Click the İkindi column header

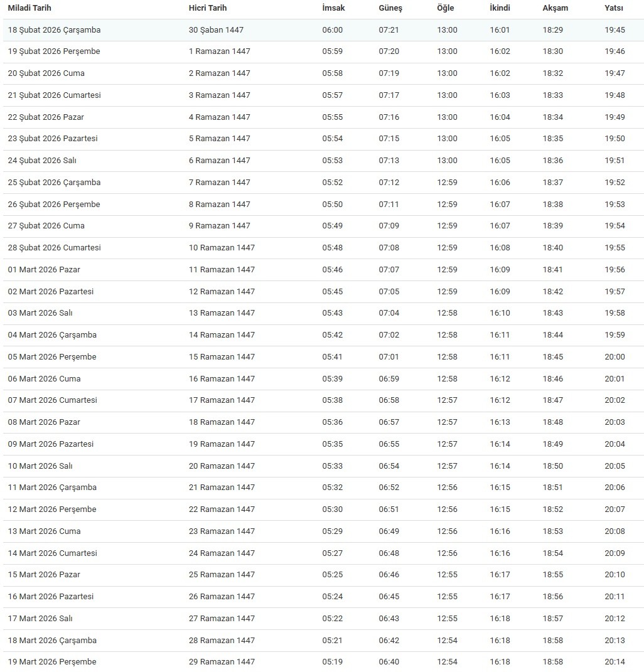[x=500, y=8]
